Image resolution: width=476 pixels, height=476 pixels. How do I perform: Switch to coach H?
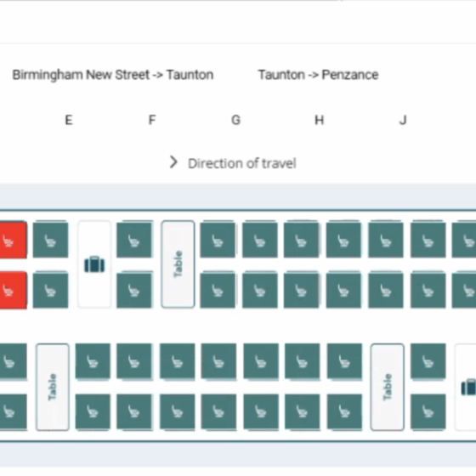pos(319,120)
